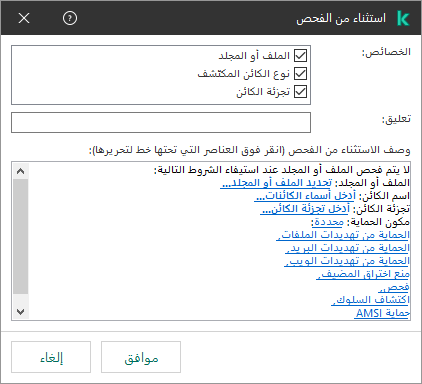Click the scrollbar down arrow
The width and height of the screenshot is (422, 384).
click(x=20, y=312)
